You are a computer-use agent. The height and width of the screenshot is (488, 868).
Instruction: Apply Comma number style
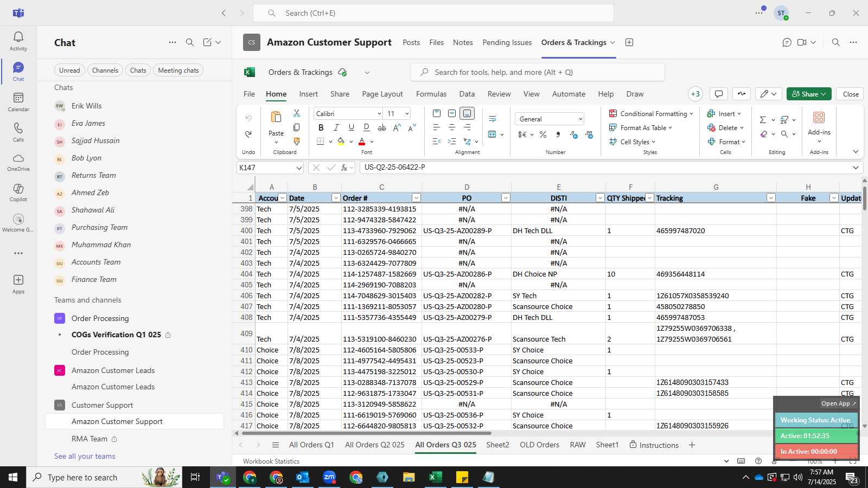[x=558, y=134]
